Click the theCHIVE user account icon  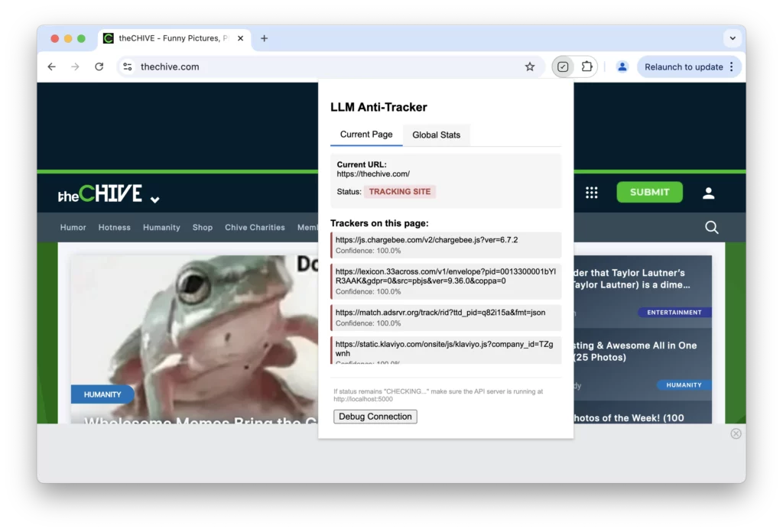708,193
